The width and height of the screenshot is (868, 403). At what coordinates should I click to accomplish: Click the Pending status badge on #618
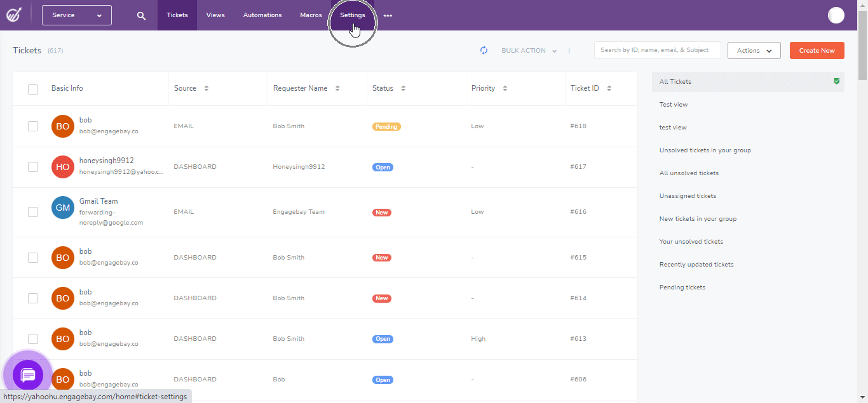pos(386,126)
